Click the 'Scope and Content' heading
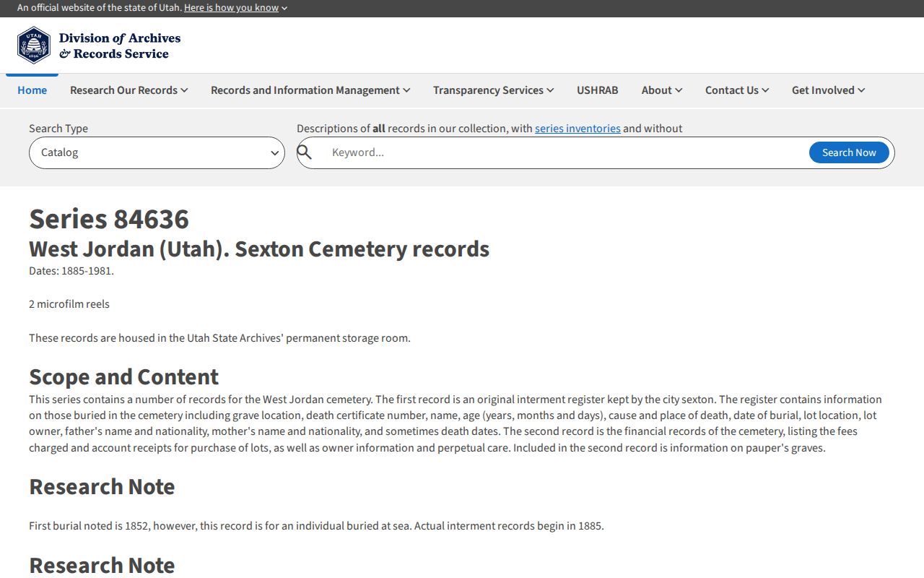This screenshot has height=578, width=924. 123,376
